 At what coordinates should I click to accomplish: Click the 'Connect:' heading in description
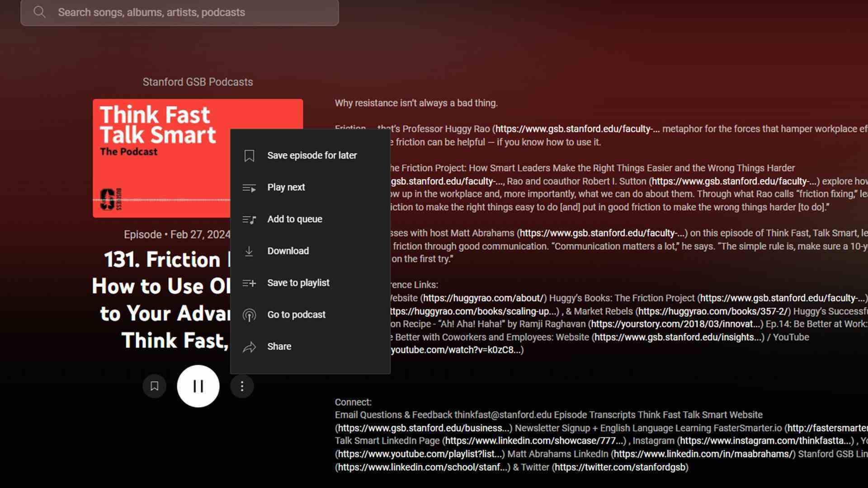point(353,402)
